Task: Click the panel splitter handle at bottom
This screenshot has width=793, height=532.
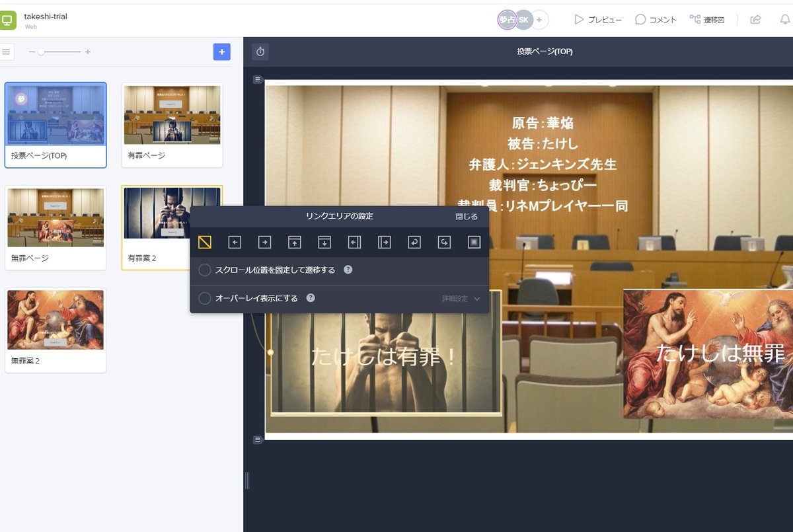Action: click(x=247, y=480)
